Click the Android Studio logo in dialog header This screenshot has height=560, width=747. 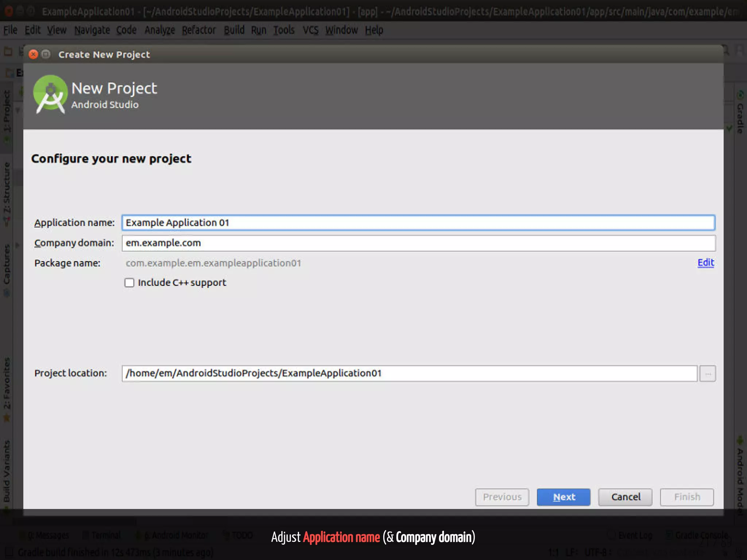50,94
